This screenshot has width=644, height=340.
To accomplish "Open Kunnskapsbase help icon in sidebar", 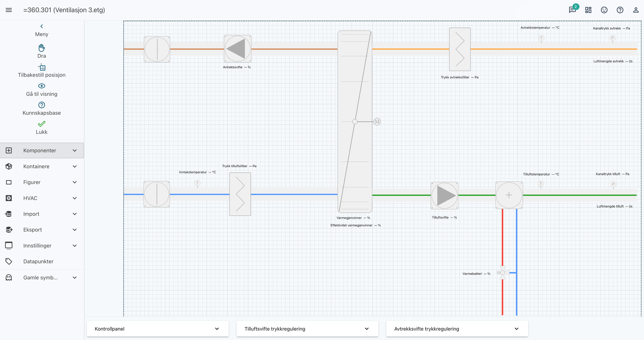I will point(41,105).
